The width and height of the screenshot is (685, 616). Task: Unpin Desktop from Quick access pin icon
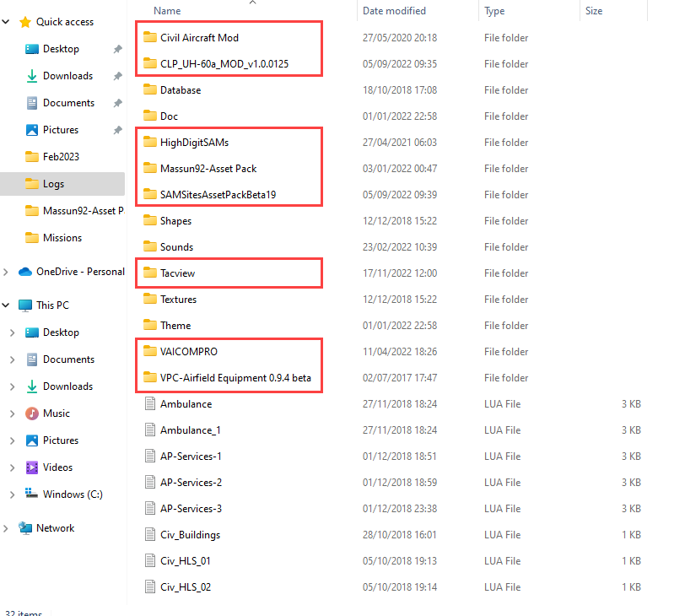[x=118, y=49]
